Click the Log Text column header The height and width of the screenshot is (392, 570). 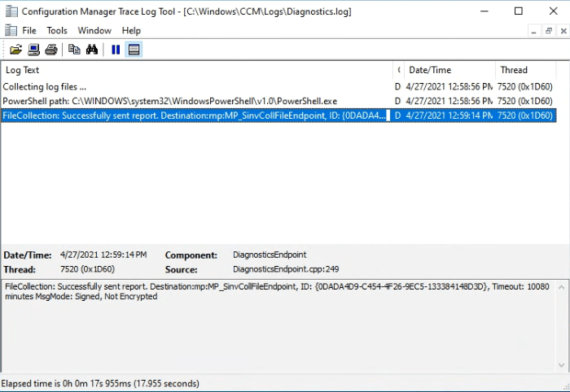click(x=195, y=70)
